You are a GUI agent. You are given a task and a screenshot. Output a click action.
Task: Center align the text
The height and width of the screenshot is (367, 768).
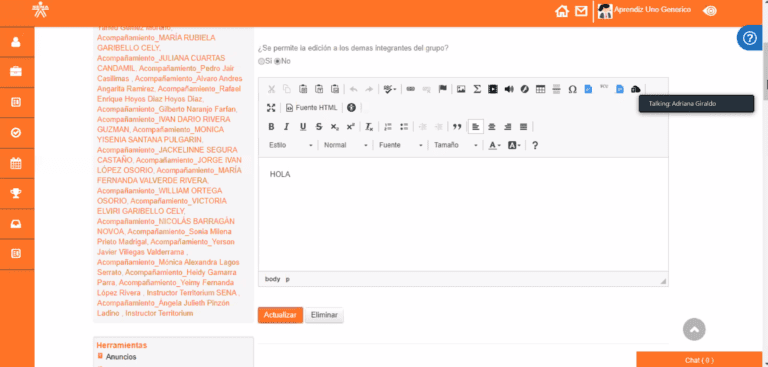pos(492,127)
